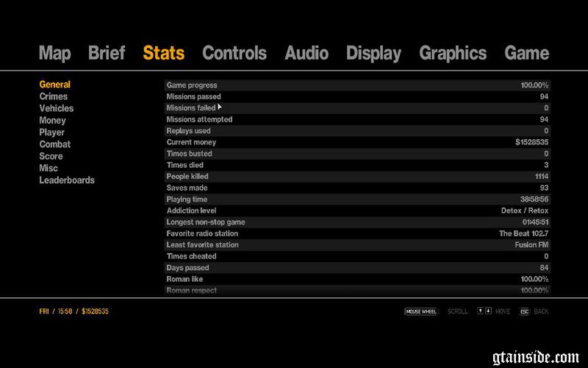Click the 38:58:56 playing time value
Viewport: 588px width, 368px height.
pos(534,199)
